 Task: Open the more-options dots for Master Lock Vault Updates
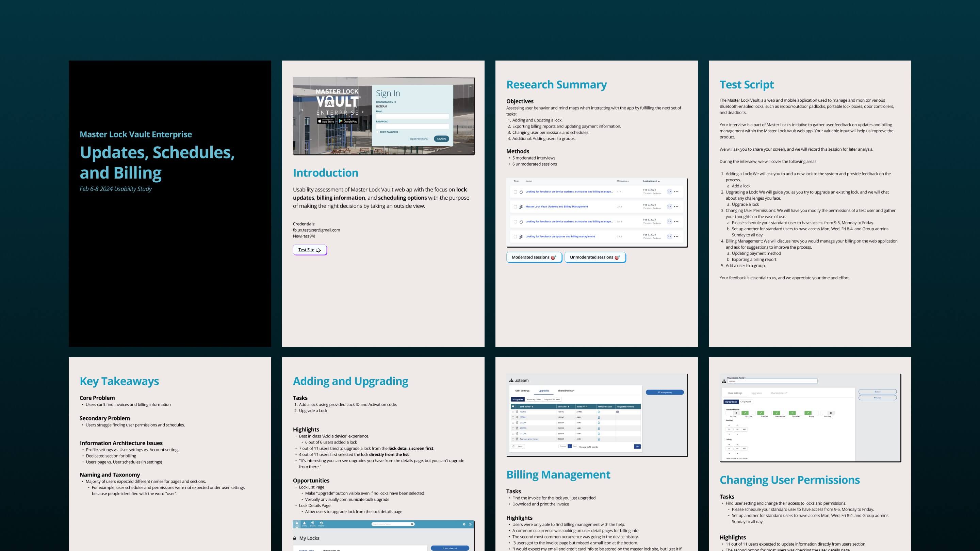(x=676, y=206)
